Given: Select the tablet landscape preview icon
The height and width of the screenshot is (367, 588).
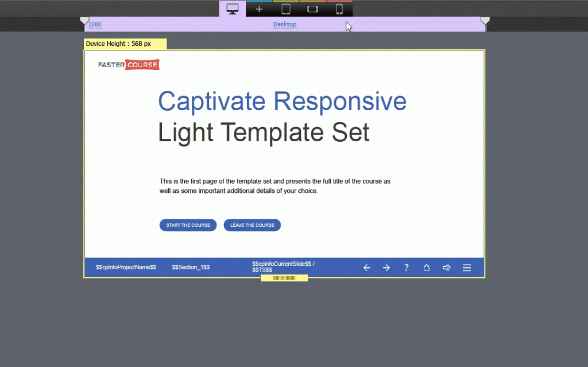Looking at the screenshot, I should coord(312,9).
